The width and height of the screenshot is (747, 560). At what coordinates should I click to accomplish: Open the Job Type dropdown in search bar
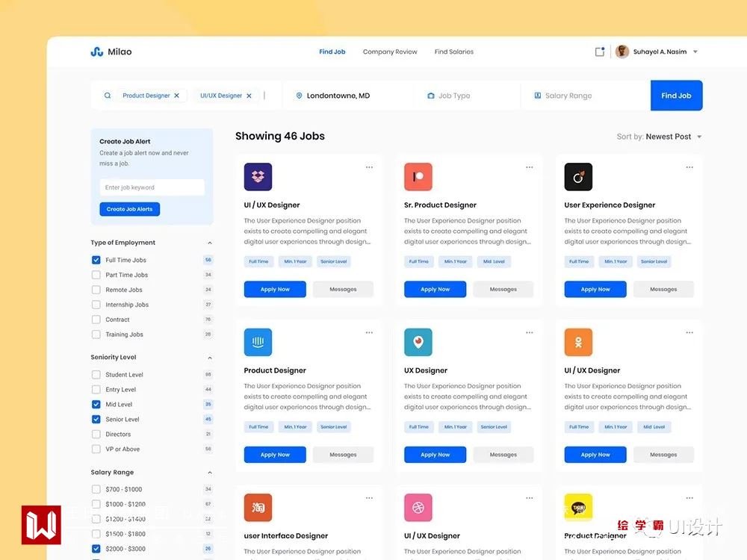click(468, 96)
